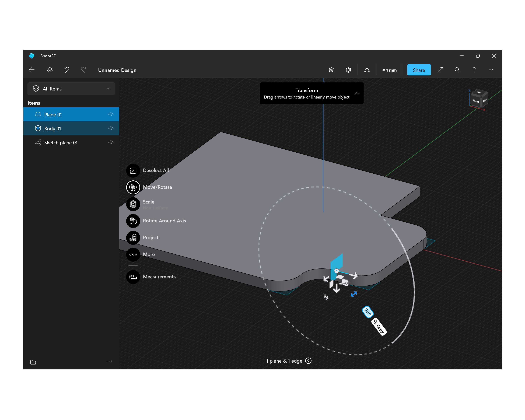Click the Deselect All icon
This screenshot has width=525, height=420.
pyautogui.click(x=133, y=170)
